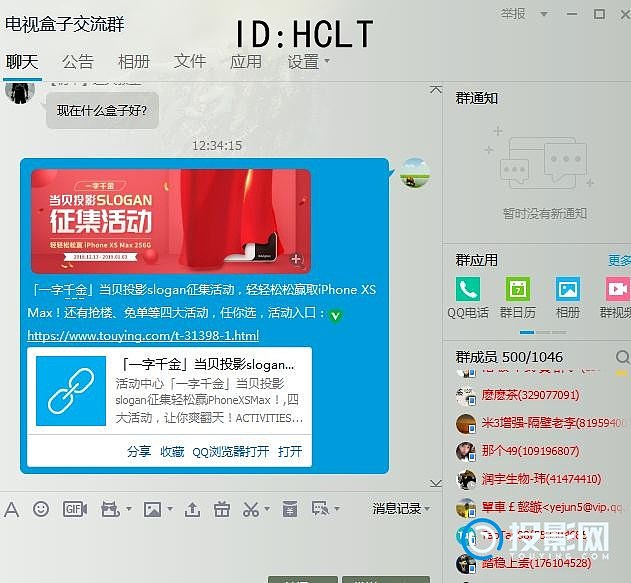
Task: Click the scroll-to-bottom arrow in the chat
Action: pos(436,483)
